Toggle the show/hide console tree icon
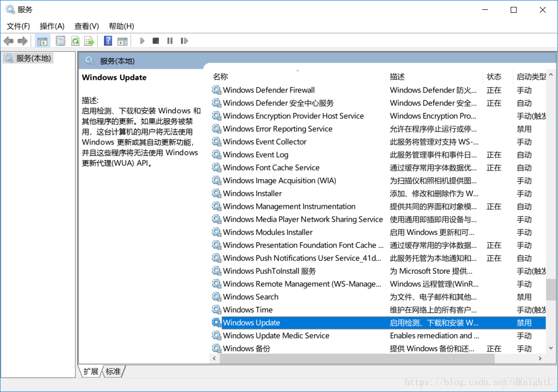 [42, 41]
